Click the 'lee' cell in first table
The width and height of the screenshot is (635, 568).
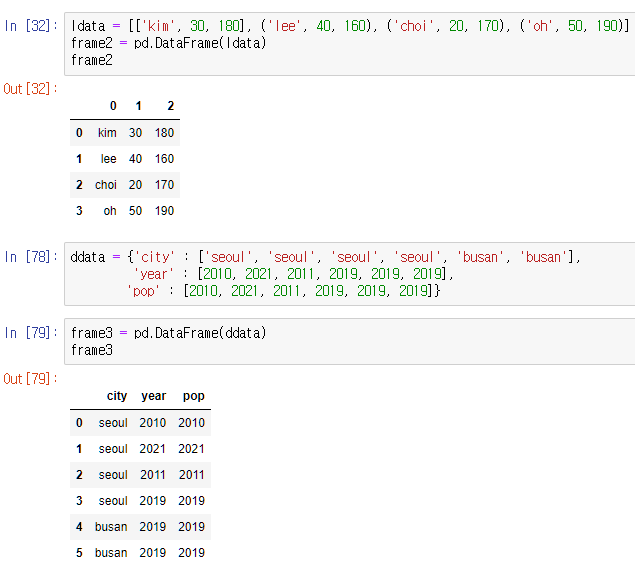108,159
